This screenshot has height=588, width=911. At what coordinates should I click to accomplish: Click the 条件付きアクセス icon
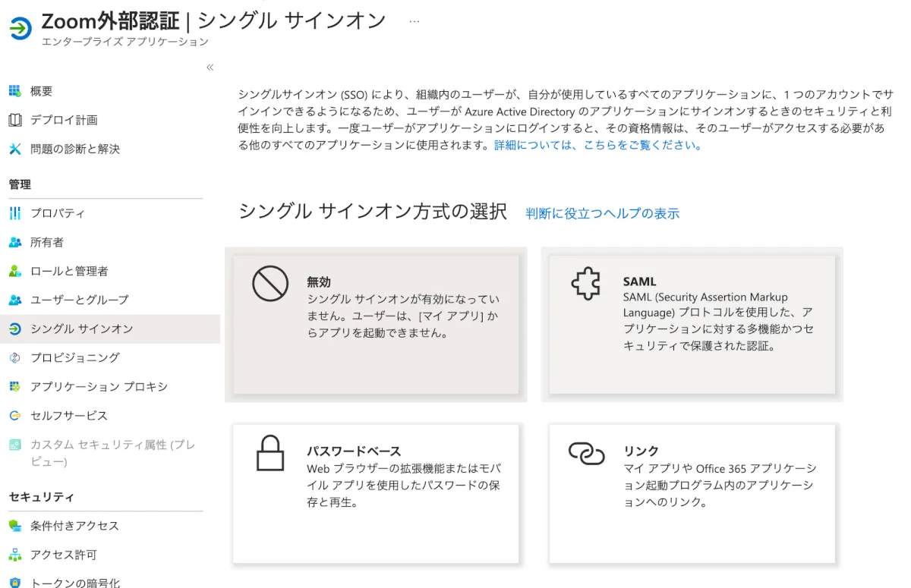[x=14, y=526]
